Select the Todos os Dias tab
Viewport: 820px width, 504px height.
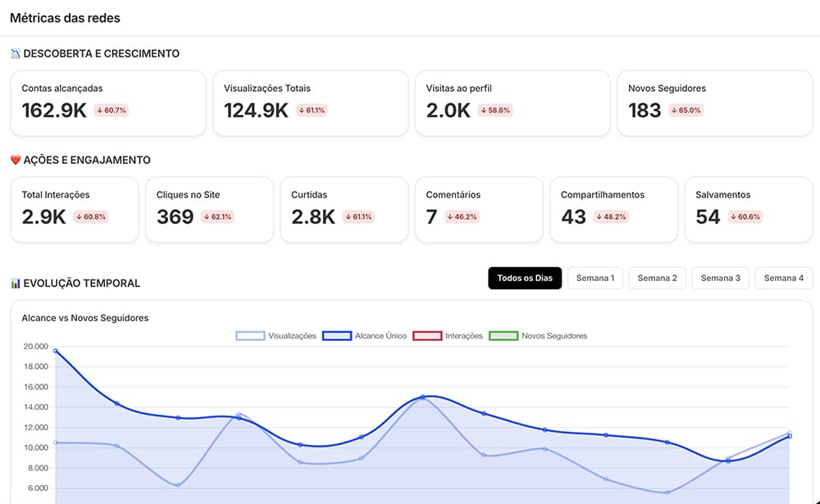click(525, 278)
